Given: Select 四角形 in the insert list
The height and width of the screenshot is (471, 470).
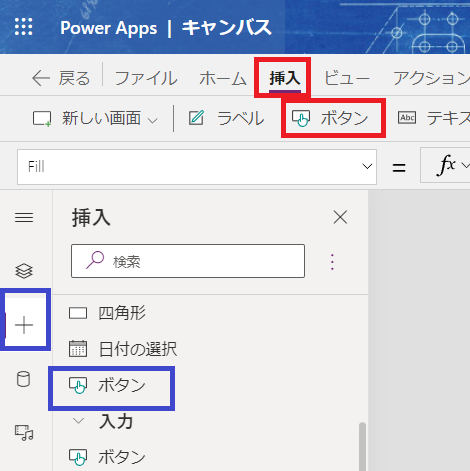Looking at the screenshot, I should (107, 313).
